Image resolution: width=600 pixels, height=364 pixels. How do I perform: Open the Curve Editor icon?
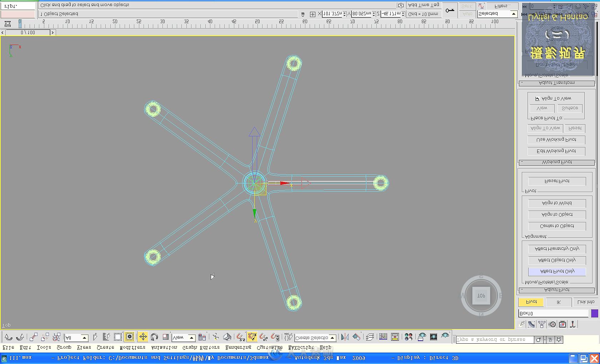pyautogui.click(x=383, y=337)
